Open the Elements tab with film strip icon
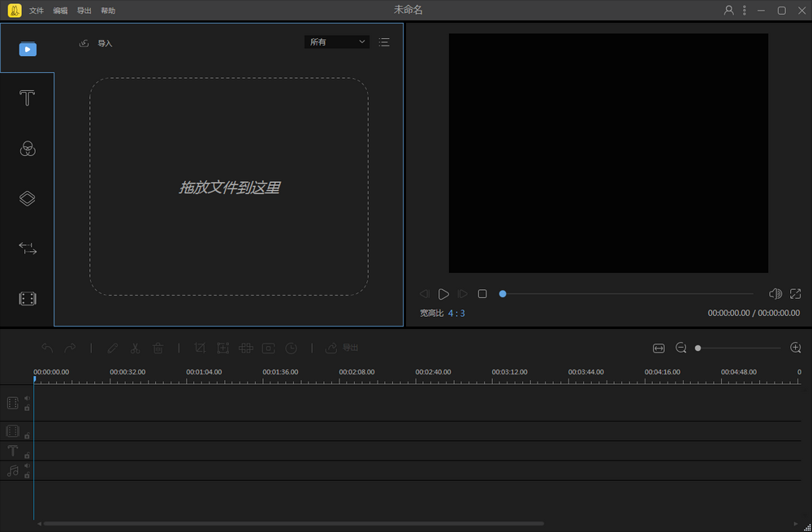This screenshot has width=812, height=532. (27, 299)
